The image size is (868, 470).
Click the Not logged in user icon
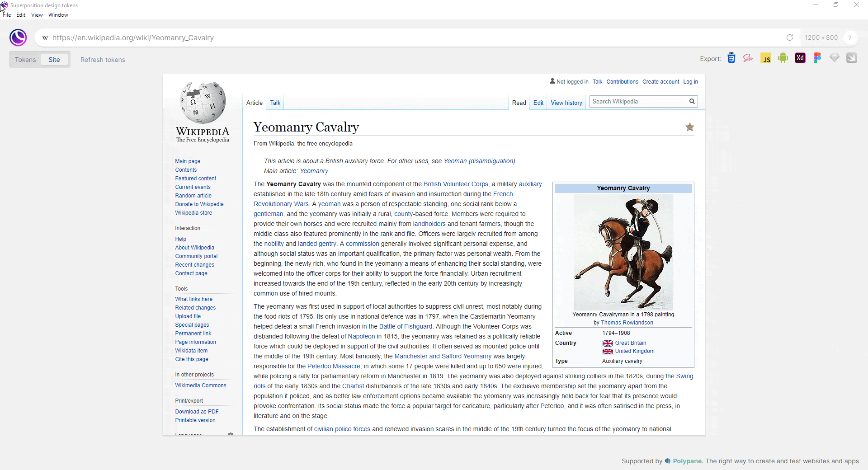click(x=552, y=81)
